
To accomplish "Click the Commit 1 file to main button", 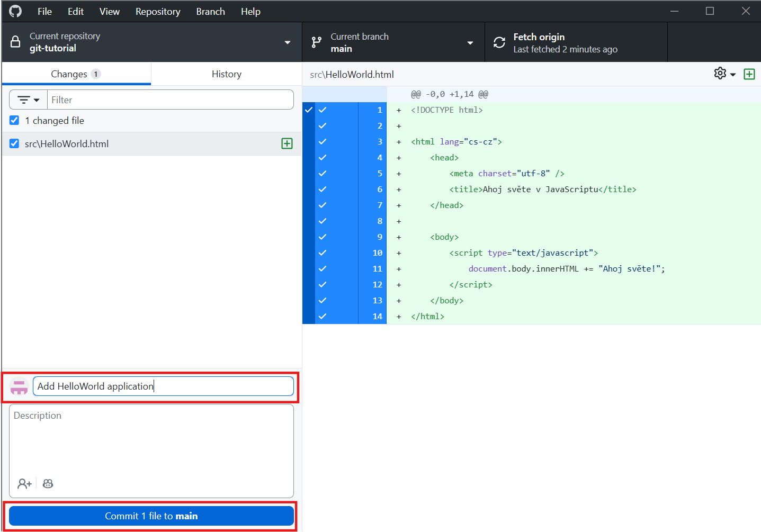I will pos(151,516).
